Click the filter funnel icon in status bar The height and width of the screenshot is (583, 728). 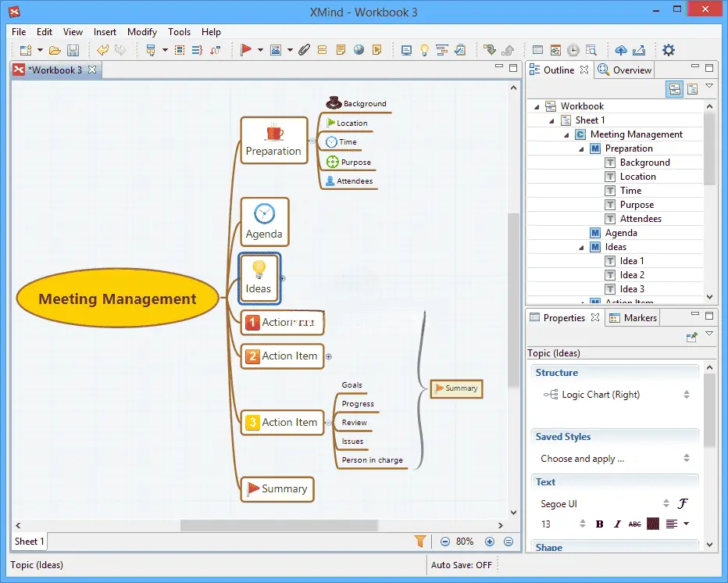point(420,542)
